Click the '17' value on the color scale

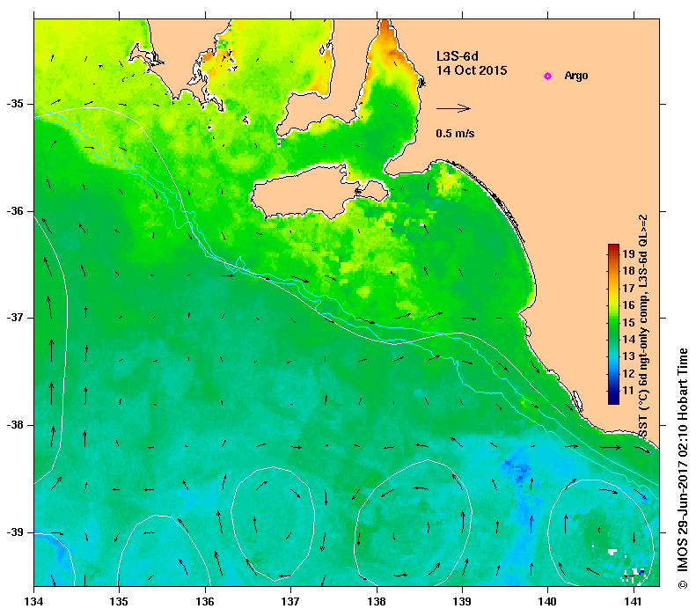[628, 288]
